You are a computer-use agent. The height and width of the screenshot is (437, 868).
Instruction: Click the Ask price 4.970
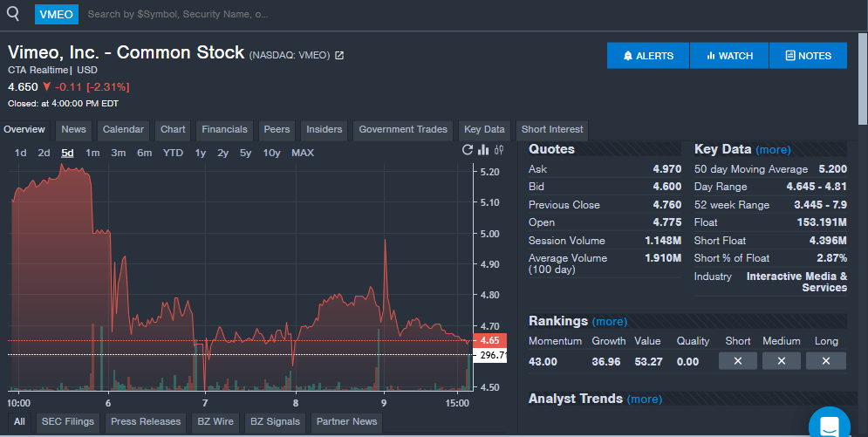[x=667, y=169]
